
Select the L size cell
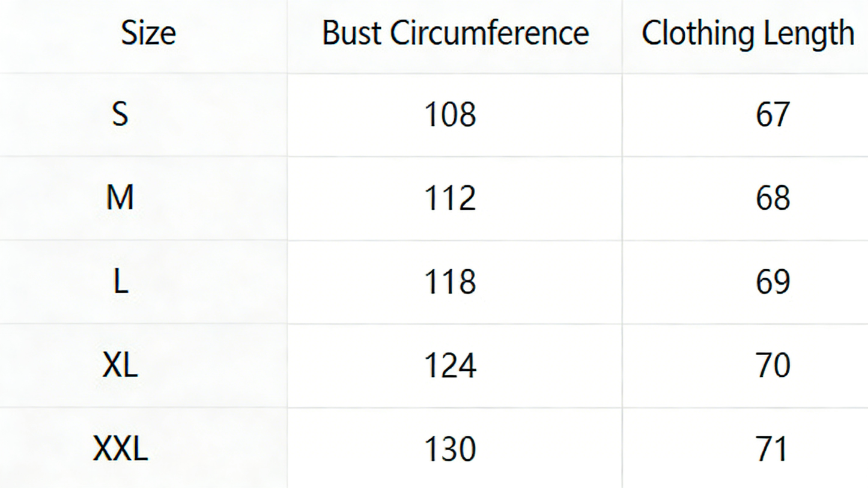point(121,281)
